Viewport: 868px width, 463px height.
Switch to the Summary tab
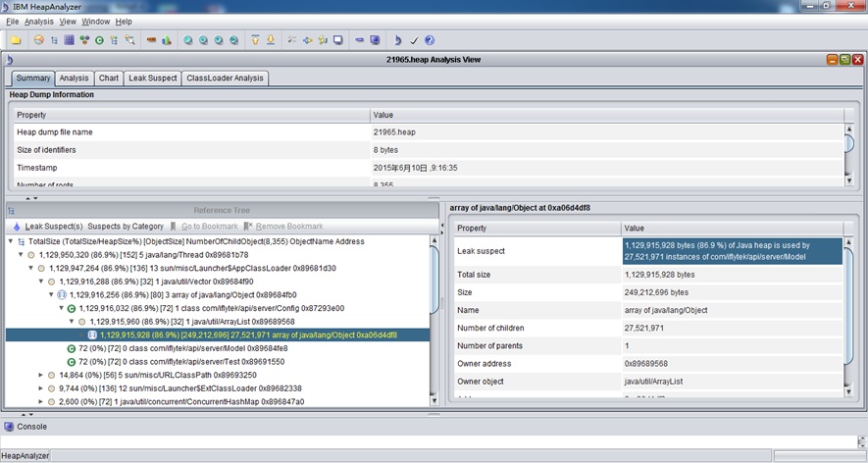(x=33, y=78)
